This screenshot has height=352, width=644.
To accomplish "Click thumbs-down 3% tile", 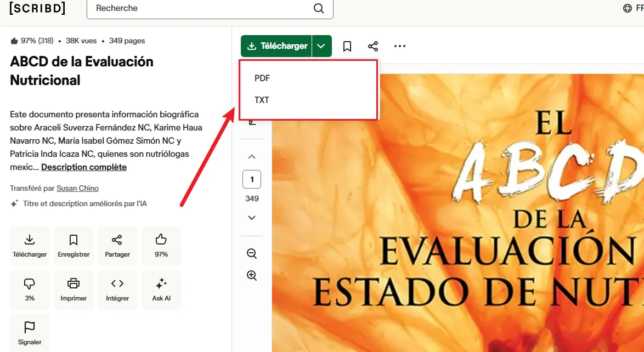I will 30,290.
